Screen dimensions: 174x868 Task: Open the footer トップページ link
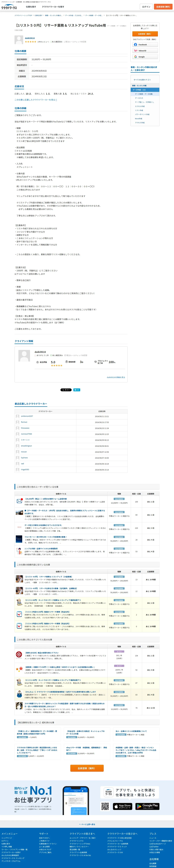(x=7, y=838)
